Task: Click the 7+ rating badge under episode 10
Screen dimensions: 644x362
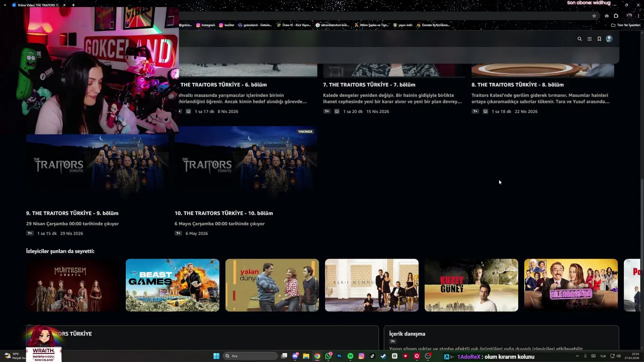Action: point(178,233)
